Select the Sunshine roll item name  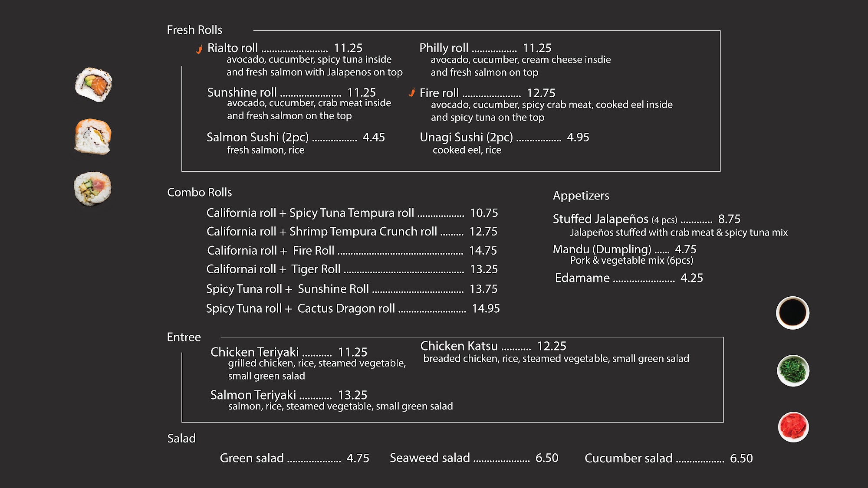click(242, 92)
